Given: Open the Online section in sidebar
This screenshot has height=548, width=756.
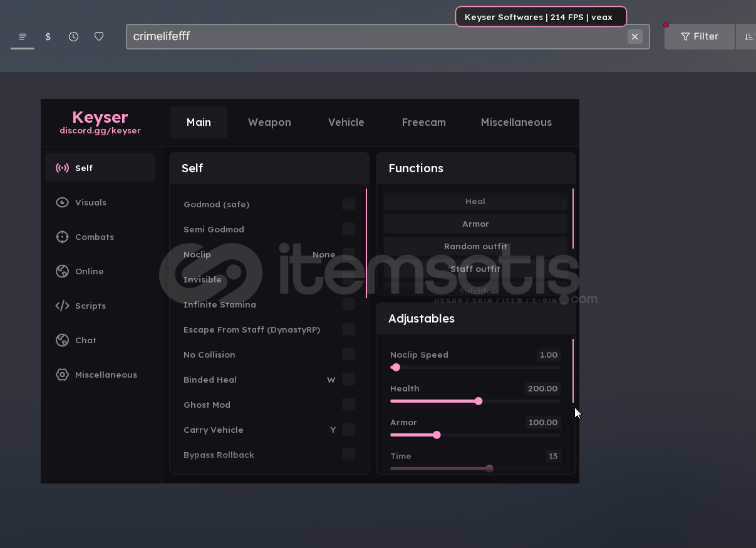Looking at the screenshot, I should [100, 271].
